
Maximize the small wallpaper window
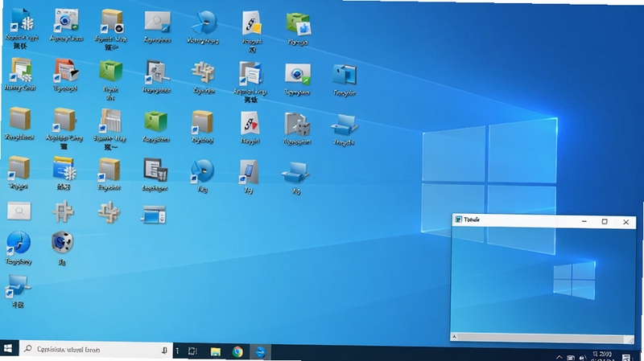click(x=605, y=222)
